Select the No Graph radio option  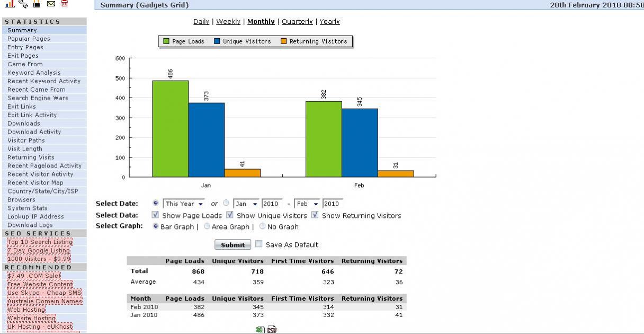click(x=263, y=226)
